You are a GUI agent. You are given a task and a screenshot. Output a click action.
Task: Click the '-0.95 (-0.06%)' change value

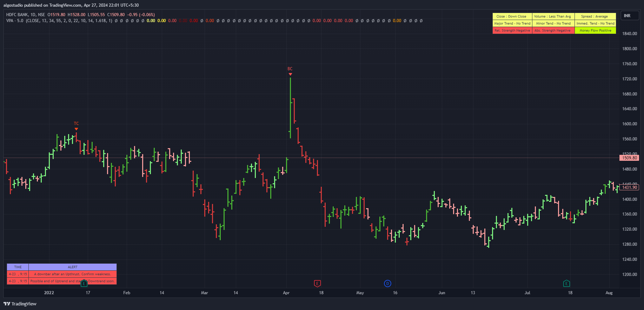click(x=141, y=15)
